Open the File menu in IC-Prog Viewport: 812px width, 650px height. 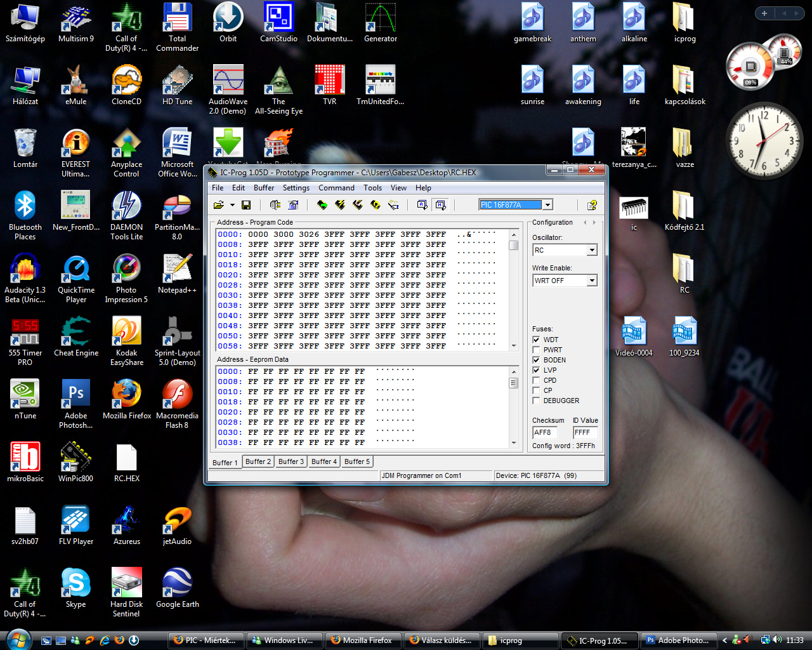pos(218,188)
